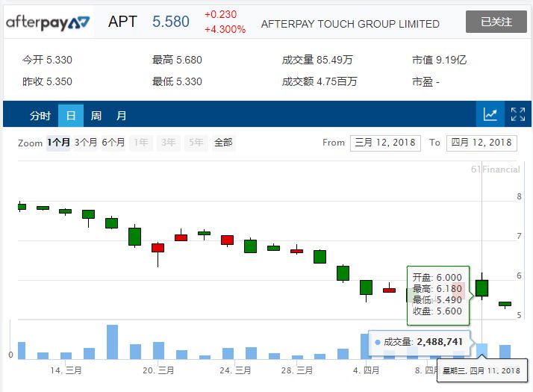The width and height of the screenshot is (533, 392).
Task: Switch to 月 monthly tab
Action: pos(122,116)
